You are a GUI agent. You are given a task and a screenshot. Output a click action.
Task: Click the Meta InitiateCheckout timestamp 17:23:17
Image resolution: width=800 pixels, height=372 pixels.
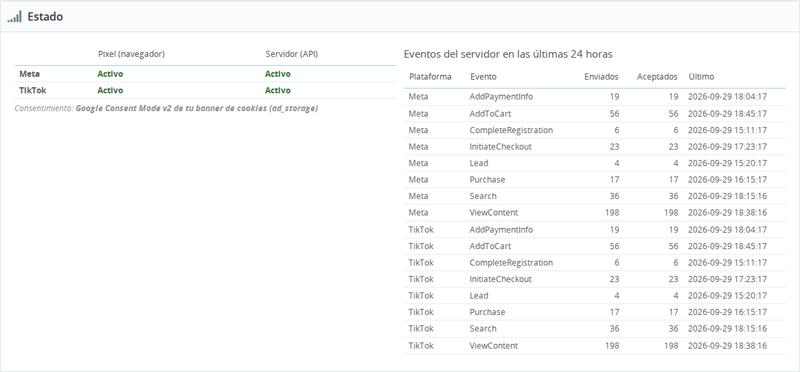pos(728,146)
